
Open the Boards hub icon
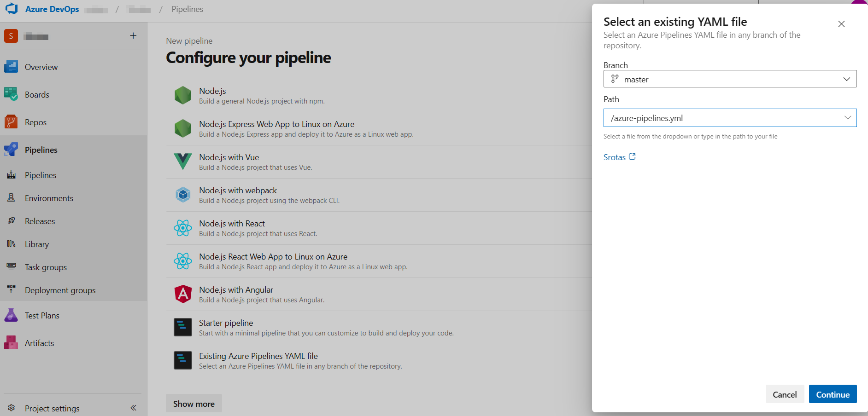tap(11, 94)
